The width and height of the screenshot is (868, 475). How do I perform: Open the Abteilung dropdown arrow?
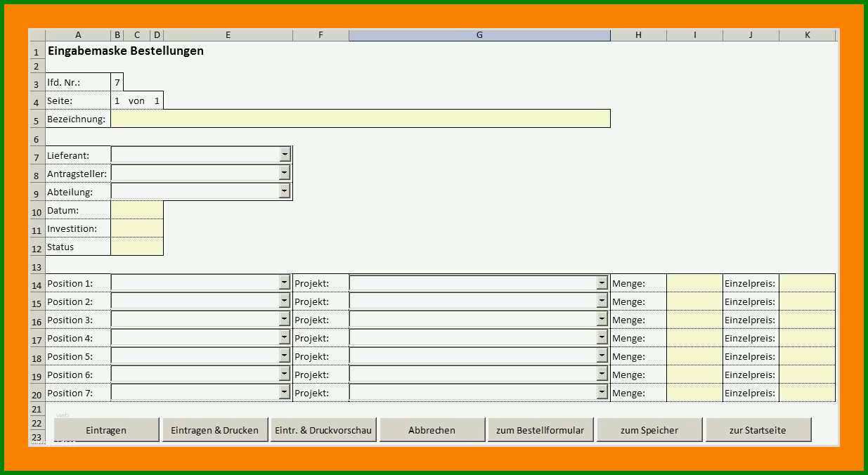(x=284, y=190)
